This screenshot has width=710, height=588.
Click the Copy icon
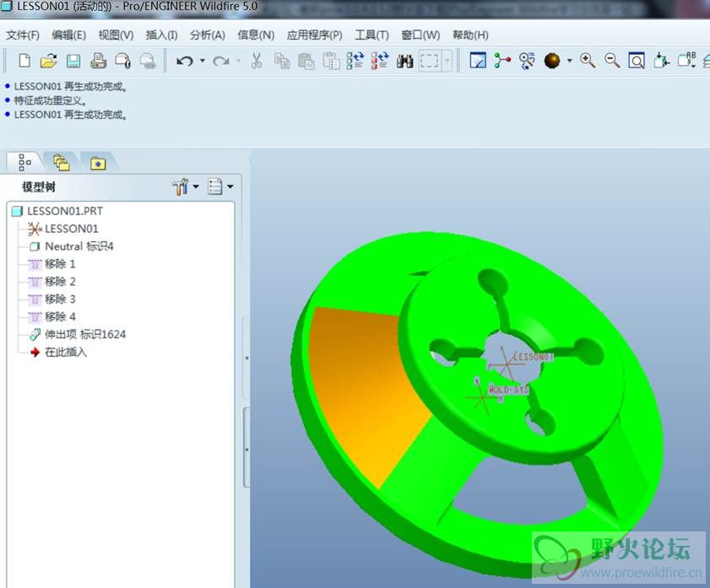click(x=282, y=61)
